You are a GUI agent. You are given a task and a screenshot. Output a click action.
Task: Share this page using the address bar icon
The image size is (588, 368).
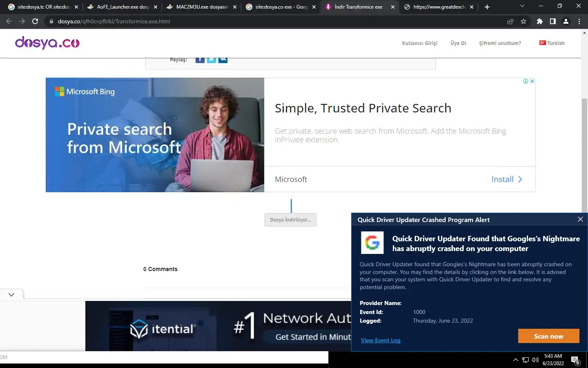[510, 21]
